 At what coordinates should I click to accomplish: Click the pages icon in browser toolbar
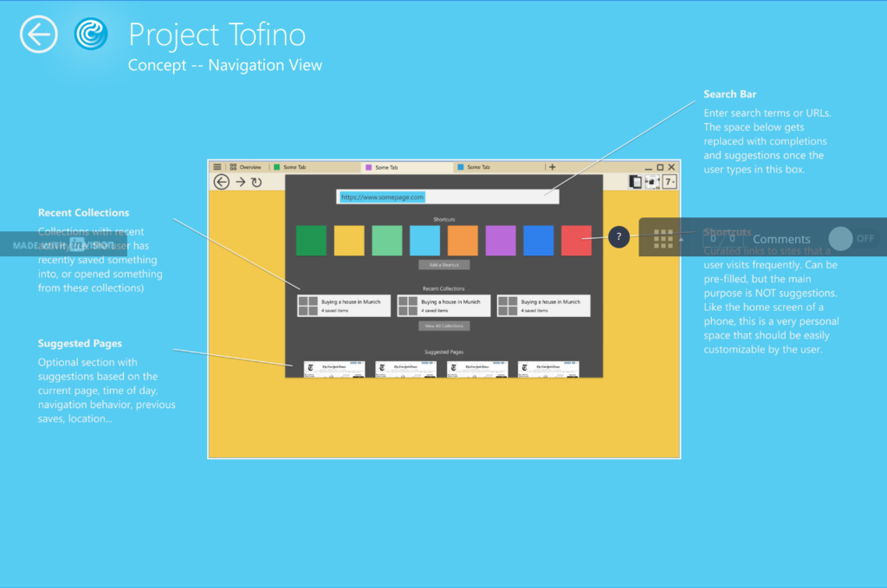click(x=635, y=182)
